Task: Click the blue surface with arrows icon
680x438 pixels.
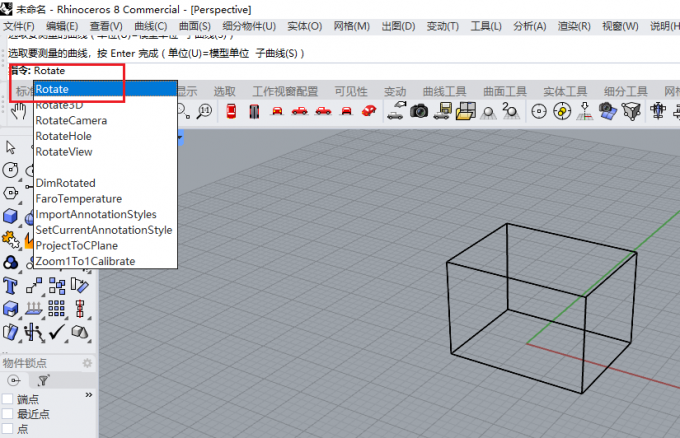Action: click(33, 308)
